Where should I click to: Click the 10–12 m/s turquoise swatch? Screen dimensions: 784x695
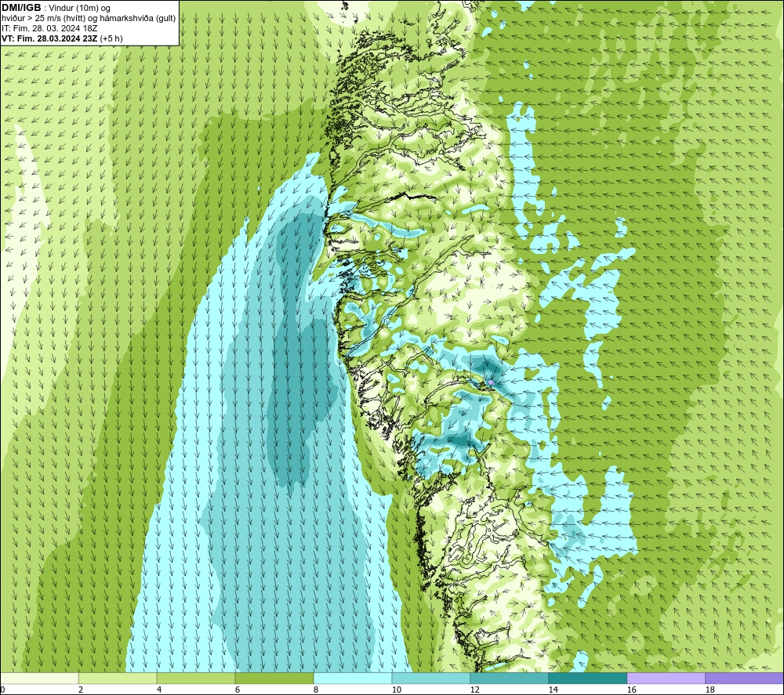pos(431,678)
